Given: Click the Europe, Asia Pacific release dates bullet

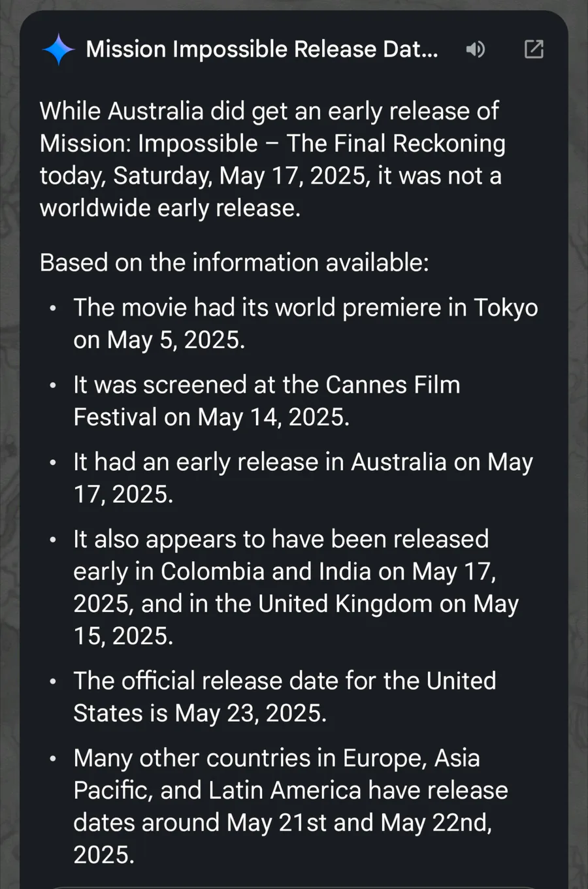Looking at the screenshot, I should click(290, 806).
